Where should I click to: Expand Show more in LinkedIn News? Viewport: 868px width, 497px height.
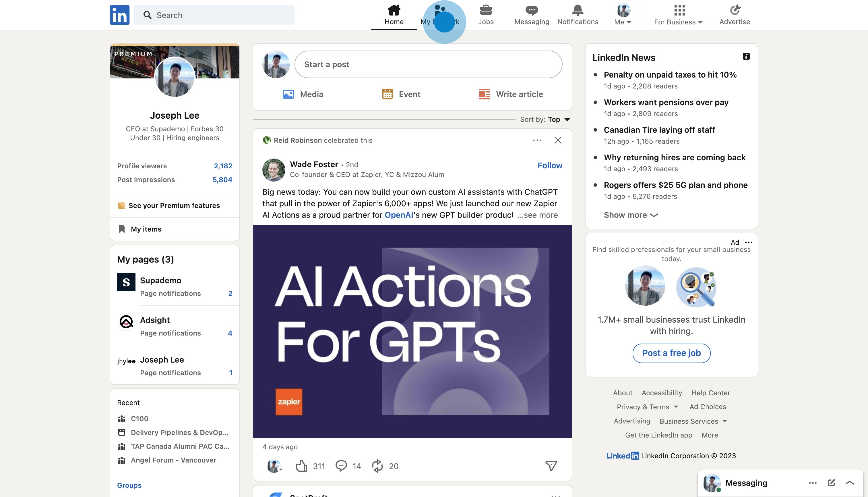(x=631, y=215)
